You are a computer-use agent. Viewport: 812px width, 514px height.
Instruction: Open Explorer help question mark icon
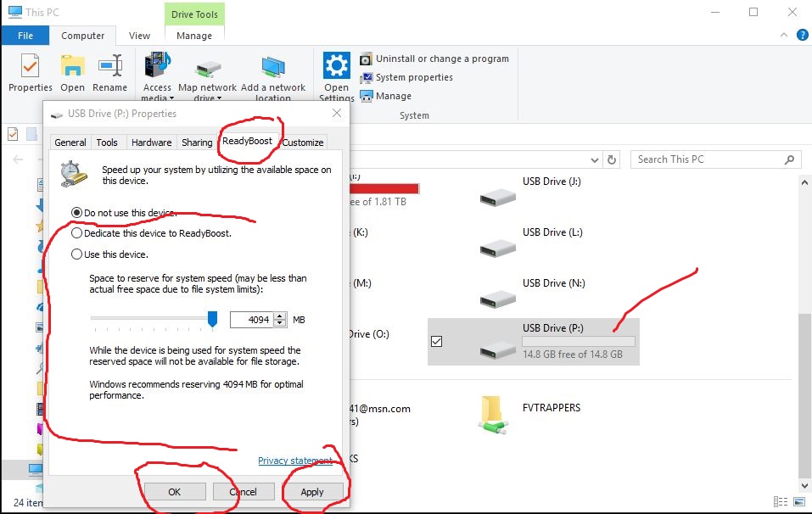802,35
